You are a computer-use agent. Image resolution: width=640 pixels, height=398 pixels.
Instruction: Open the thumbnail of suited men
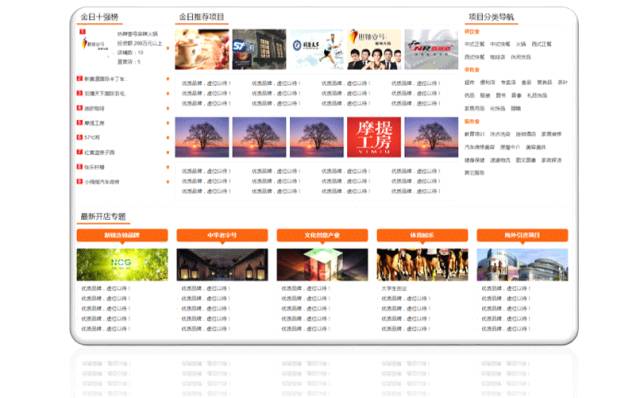tap(374, 49)
